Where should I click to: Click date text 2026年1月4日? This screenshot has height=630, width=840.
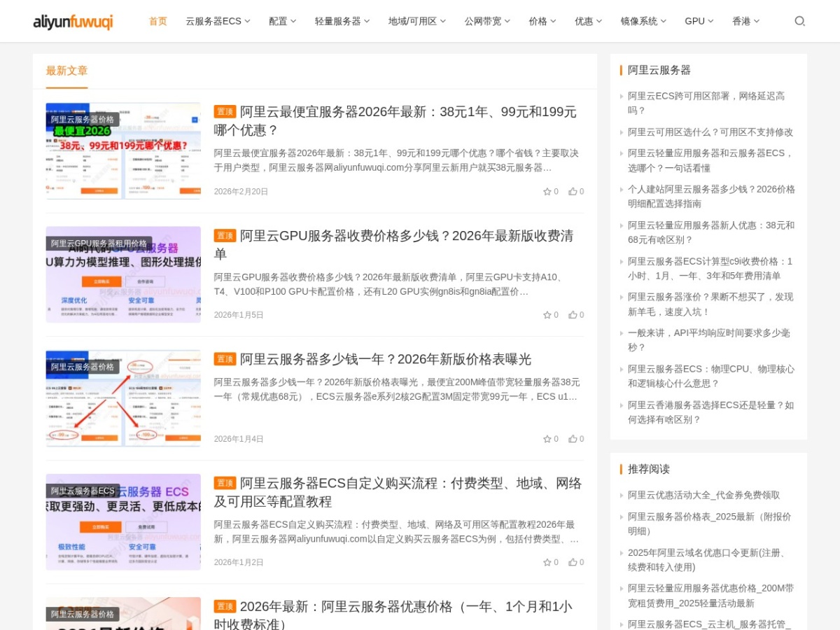[239, 439]
